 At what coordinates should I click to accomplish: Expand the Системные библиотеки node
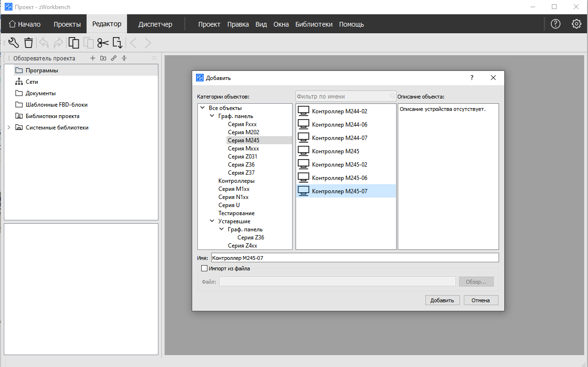tap(9, 128)
